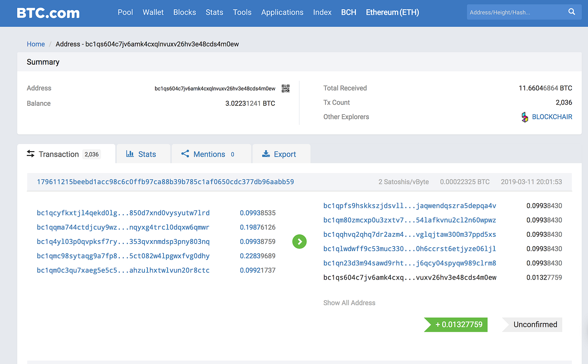Image resolution: width=588 pixels, height=364 pixels.
Task: Click the Unconfirmed status badge
Action: pyautogui.click(x=532, y=325)
